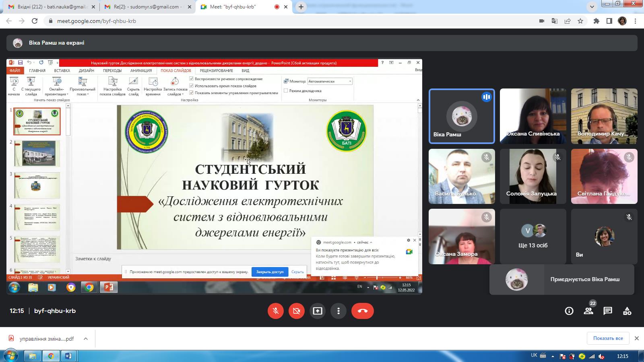This screenshot has height=362, width=644.
Task: Toggle 'Использовать время показа слайдов' checkbox
Action: point(192,86)
